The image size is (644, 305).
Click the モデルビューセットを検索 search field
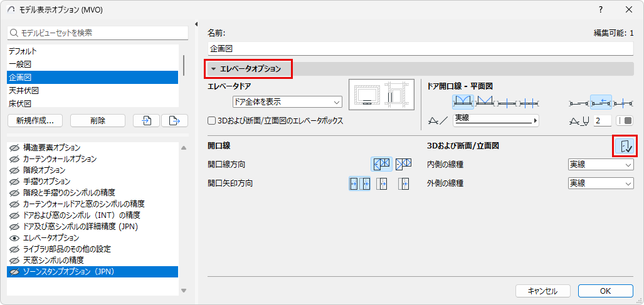point(97,33)
